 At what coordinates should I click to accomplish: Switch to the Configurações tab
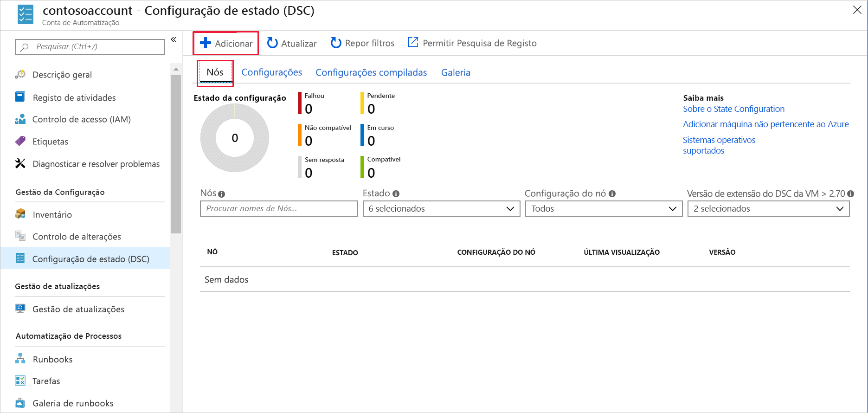point(272,72)
